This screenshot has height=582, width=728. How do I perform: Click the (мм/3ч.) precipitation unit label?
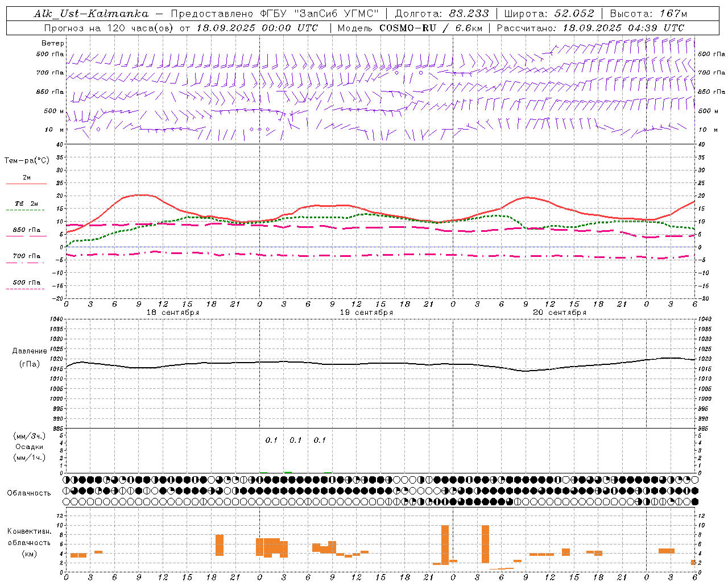pos(30,436)
